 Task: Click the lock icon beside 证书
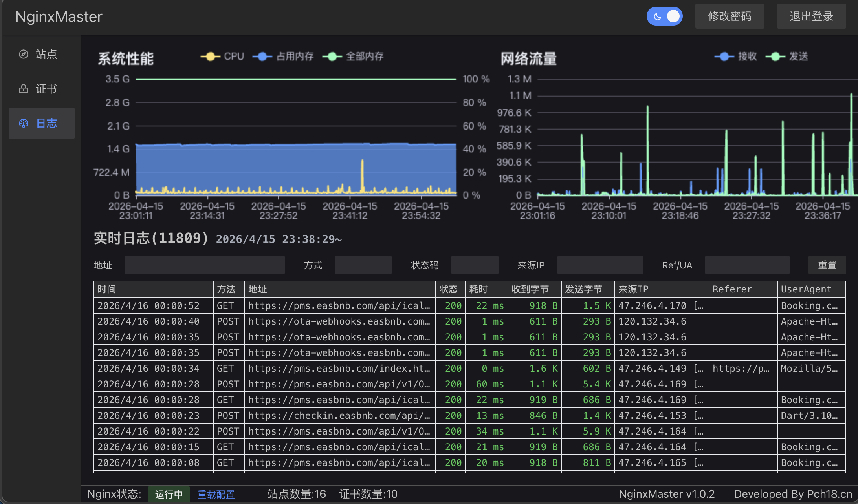[24, 89]
